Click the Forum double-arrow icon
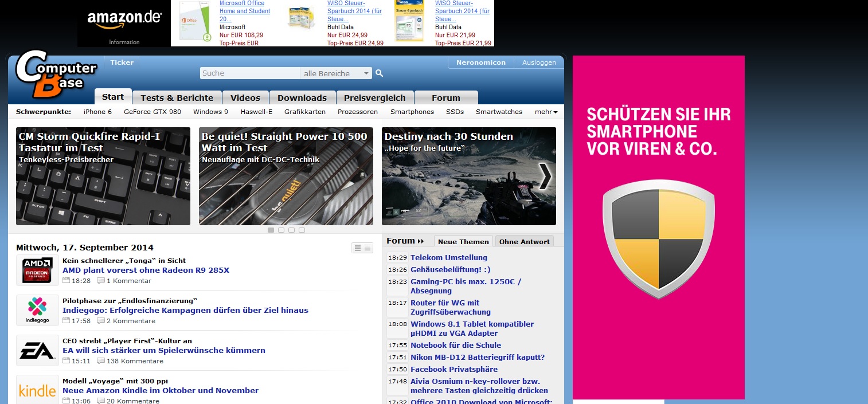The image size is (868, 404). (x=421, y=241)
